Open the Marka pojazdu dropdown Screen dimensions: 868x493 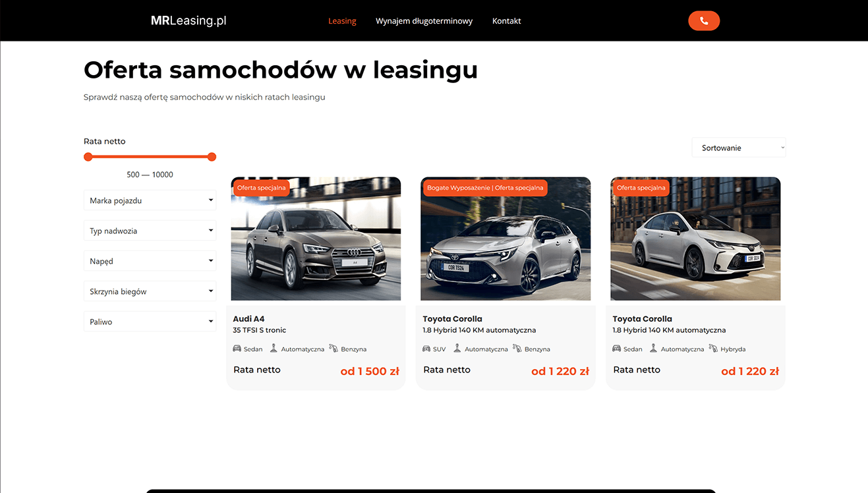click(150, 200)
